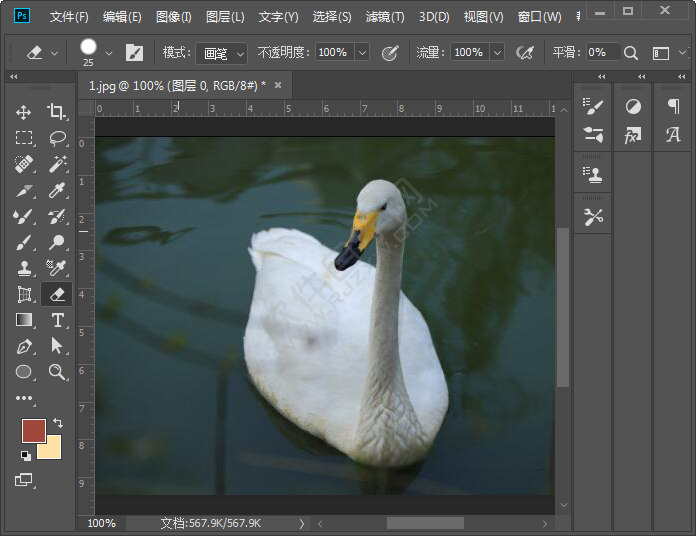Pick the Zoom tool in toolbox
The image size is (696, 536).
click(57, 372)
